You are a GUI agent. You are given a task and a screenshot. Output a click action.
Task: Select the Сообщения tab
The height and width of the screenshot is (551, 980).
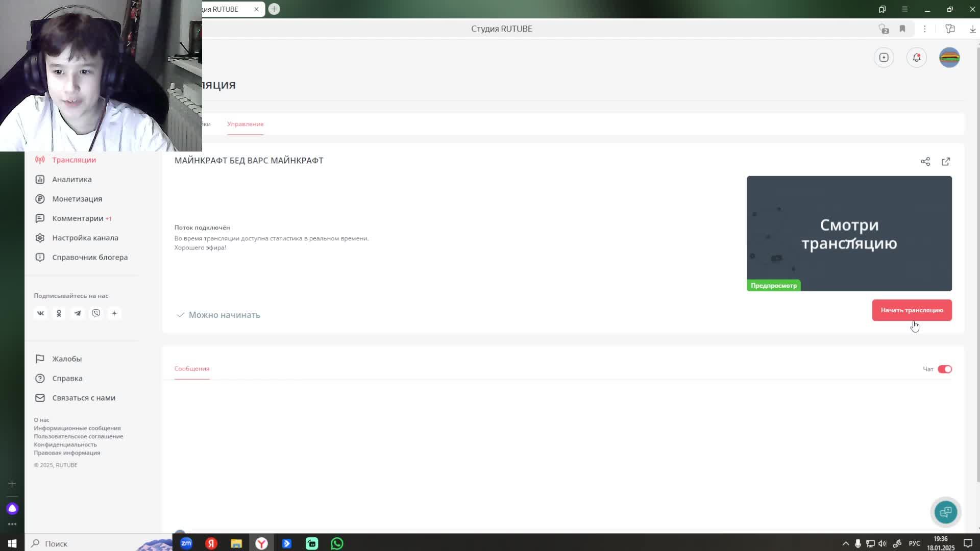[x=192, y=368]
